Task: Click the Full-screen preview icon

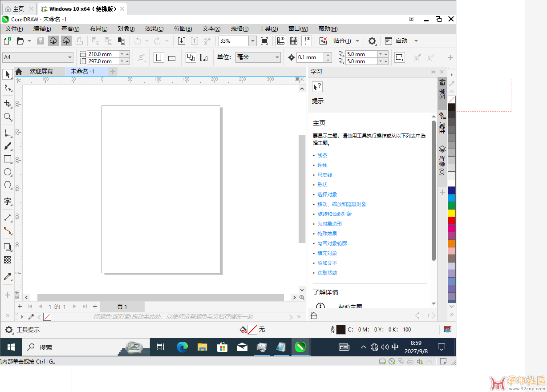Action: [x=264, y=41]
